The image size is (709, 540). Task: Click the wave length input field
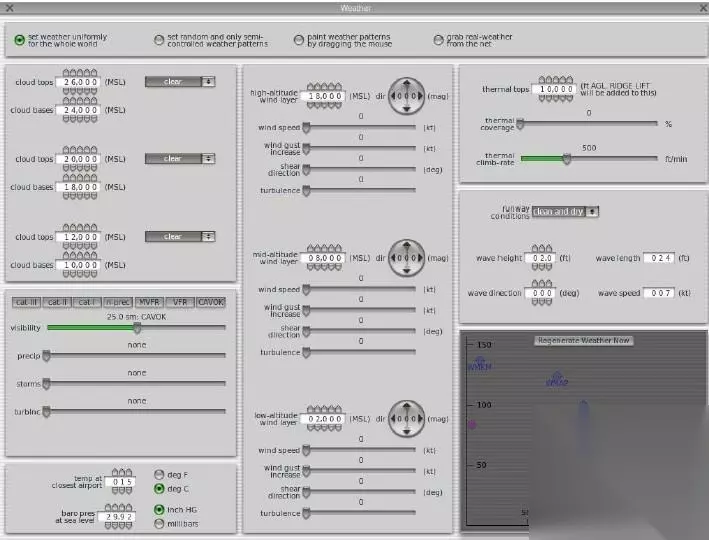[x=659, y=258]
